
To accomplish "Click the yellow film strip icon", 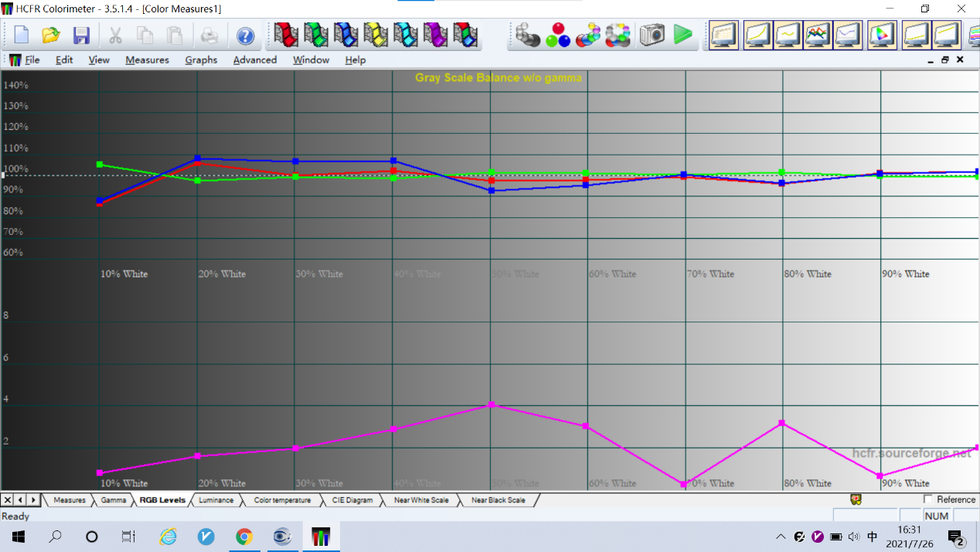I will pyautogui.click(x=376, y=36).
